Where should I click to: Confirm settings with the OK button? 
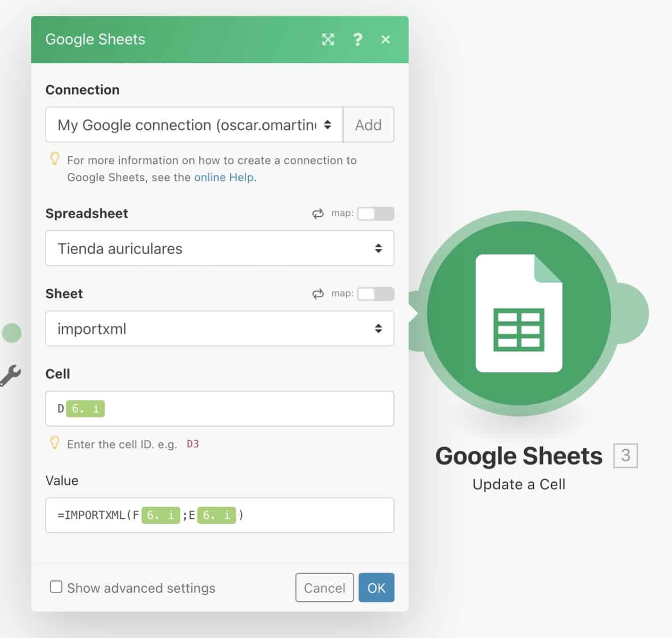click(x=376, y=587)
